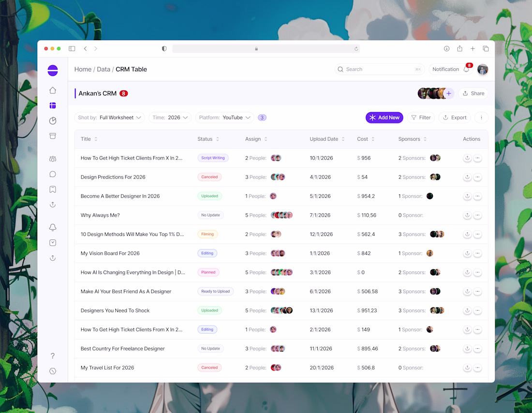Click the '13/1/2026' upload date cell
Viewport: 532px width, 413px height.
[x=321, y=310]
